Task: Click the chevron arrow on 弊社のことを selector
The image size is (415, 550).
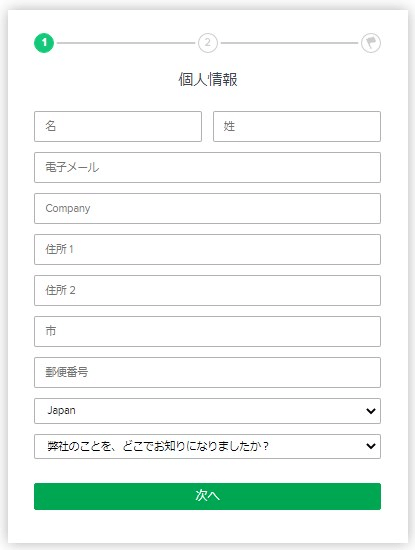Action: click(x=371, y=446)
